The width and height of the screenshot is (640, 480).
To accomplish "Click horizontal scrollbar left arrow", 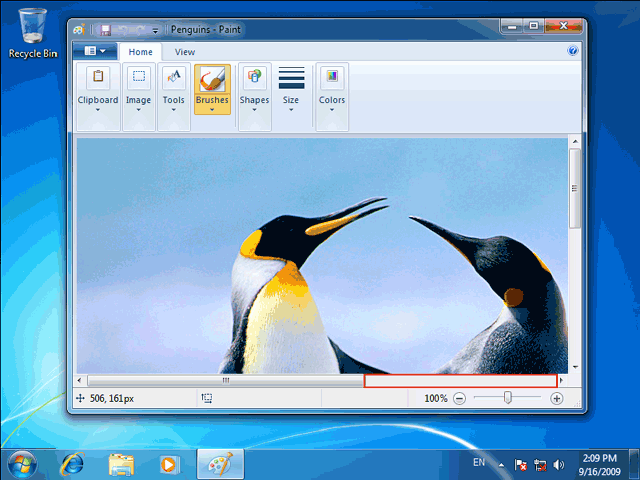I will pos(79,380).
